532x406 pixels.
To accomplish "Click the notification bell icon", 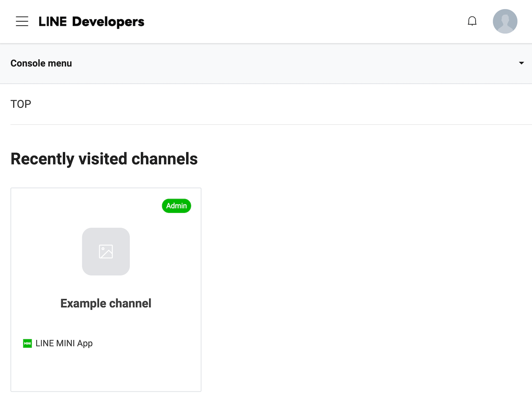I will 472,21.
